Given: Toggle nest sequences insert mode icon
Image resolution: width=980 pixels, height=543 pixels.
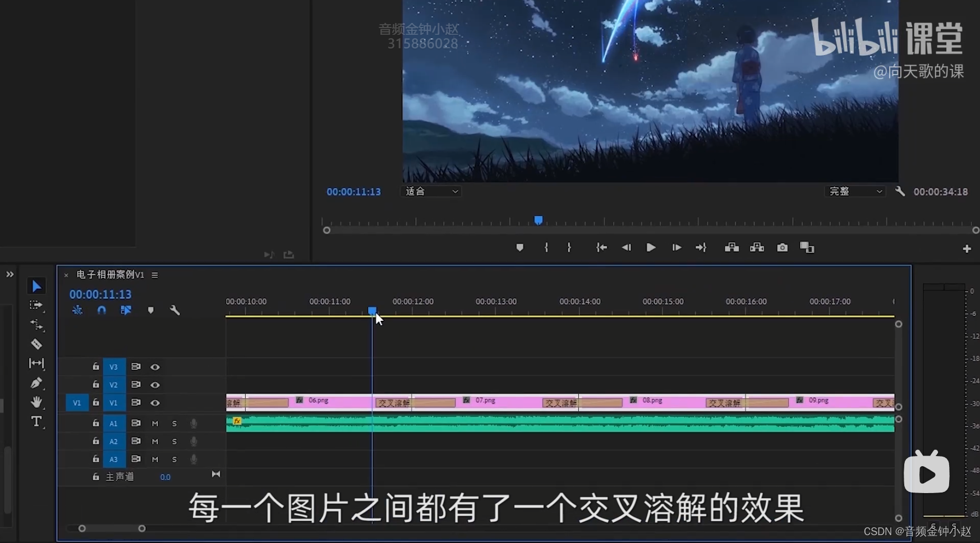Looking at the screenshot, I should click(x=77, y=310).
